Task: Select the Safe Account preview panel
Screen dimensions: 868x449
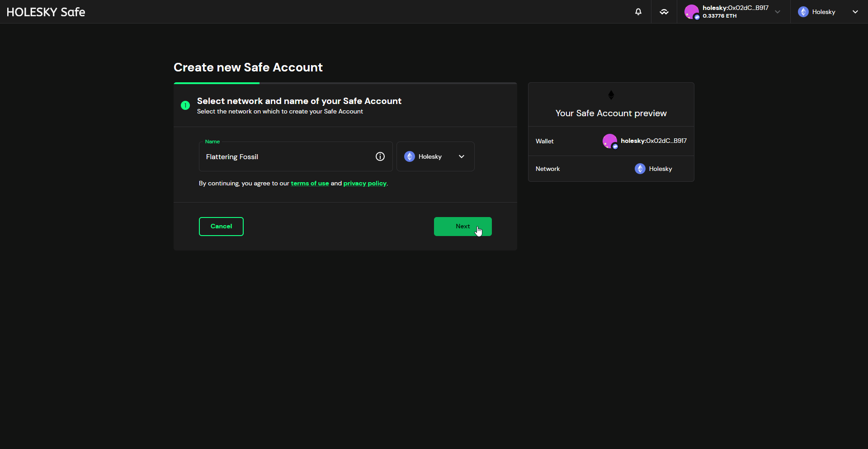Action: 611,131
